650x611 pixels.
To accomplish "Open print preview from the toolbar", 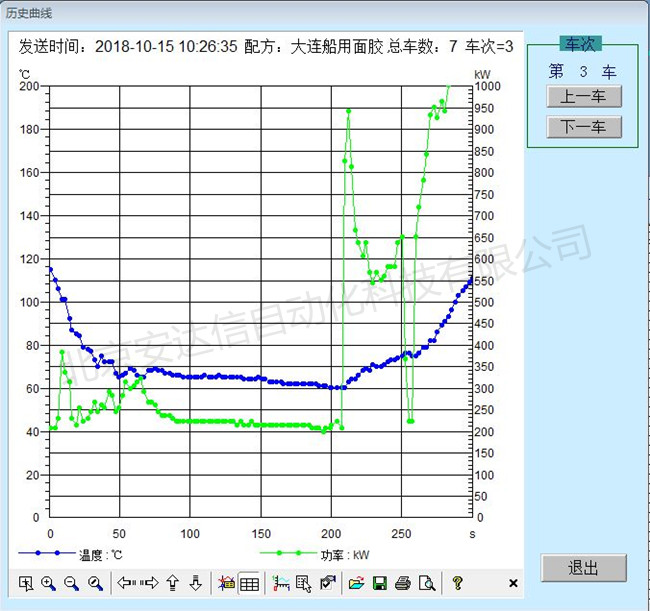I will pyautogui.click(x=426, y=583).
